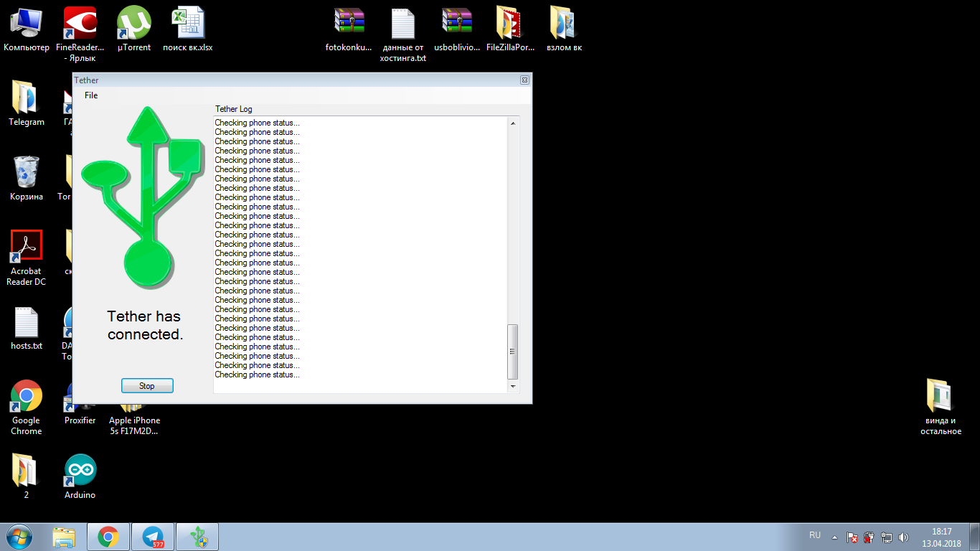
Task: Open the Windows Explorer taskbar icon
Action: [x=64, y=537]
